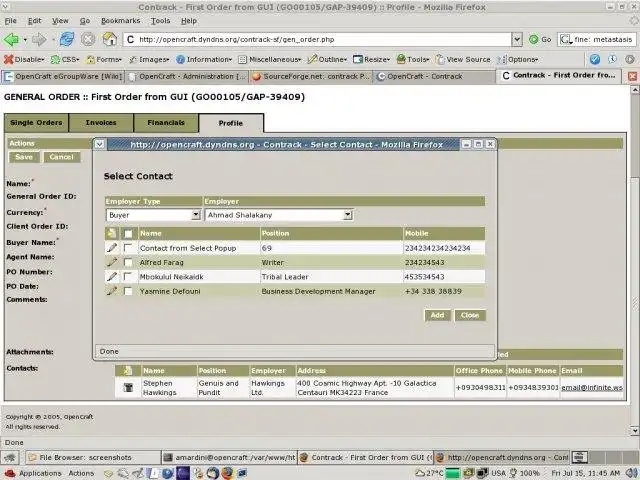This screenshot has width=640, height=480.
Task: Click the Position column header in popup
Action: pyautogui.click(x=331, y=233)
